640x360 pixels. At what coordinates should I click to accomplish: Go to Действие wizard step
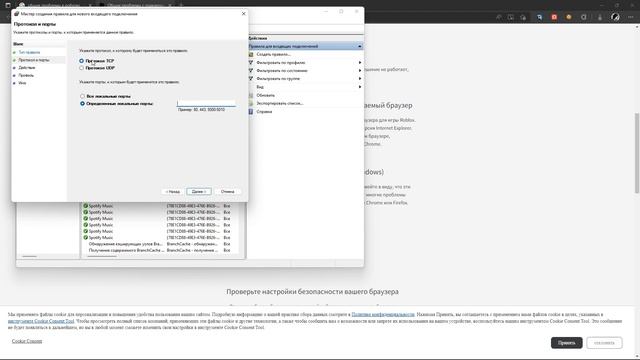point(27,68)
